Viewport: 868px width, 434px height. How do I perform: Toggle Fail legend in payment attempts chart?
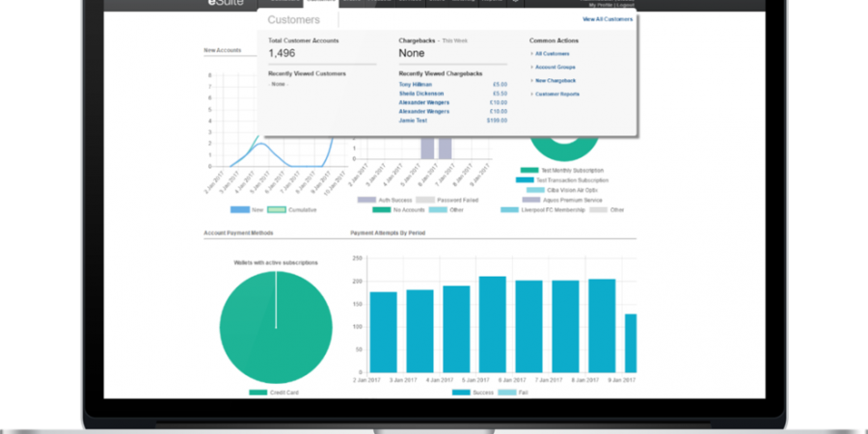click(506, 393)
